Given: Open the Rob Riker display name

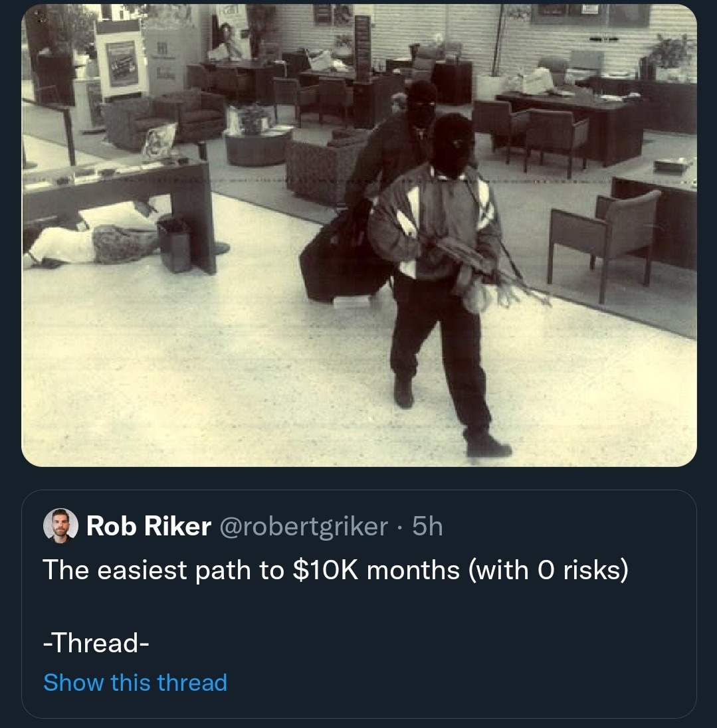Looking at the screenshot, I should pos(148,527).
